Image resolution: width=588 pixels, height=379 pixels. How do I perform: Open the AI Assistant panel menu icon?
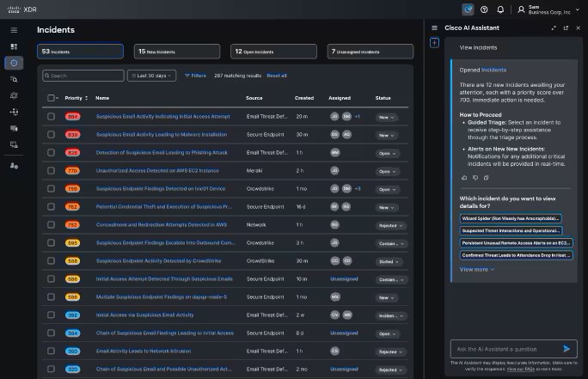pos(434,28)
